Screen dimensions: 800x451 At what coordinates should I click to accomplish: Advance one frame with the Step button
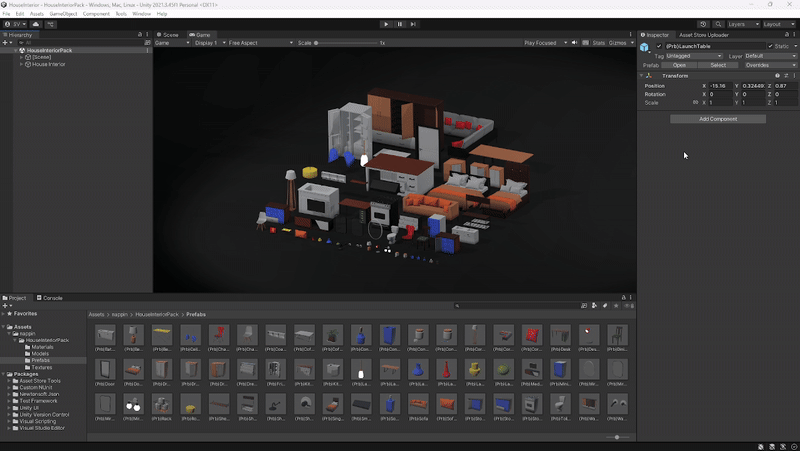[413, 24]
